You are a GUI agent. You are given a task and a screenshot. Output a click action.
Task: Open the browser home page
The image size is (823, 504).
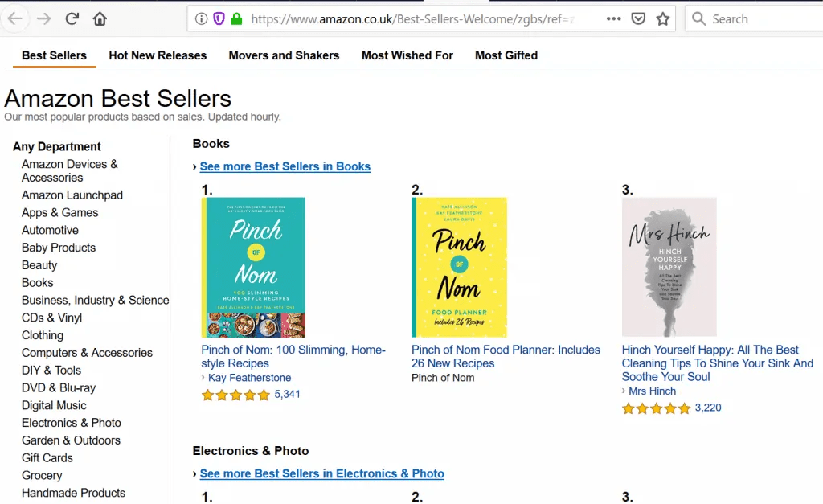coord(99,18)
